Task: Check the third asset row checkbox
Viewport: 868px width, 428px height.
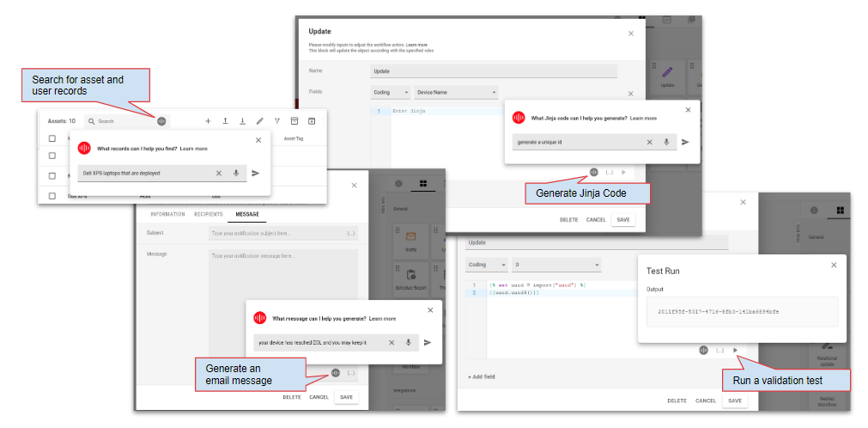Action: (x=52, y=196)
